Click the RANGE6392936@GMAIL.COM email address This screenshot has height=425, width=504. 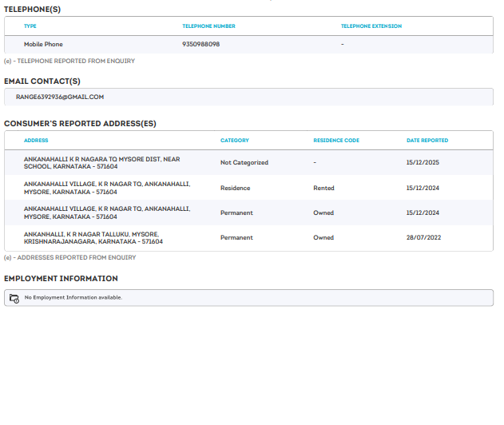pos(60,97)
